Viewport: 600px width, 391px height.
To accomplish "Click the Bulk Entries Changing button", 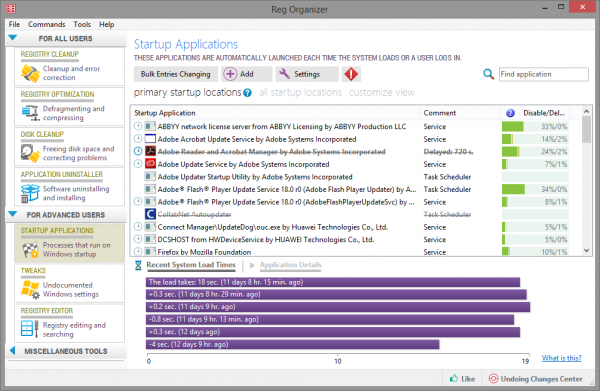I will click(x=176, y=74).
